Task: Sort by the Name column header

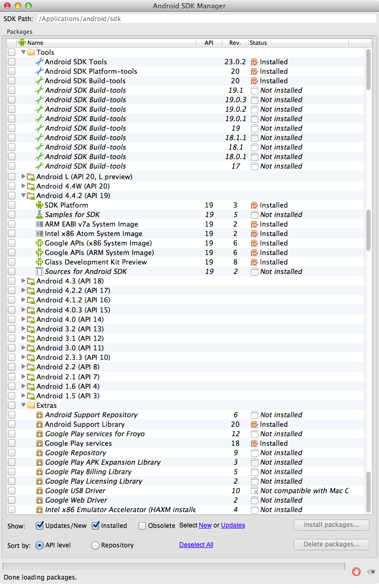Action: (x=106, y=43)
